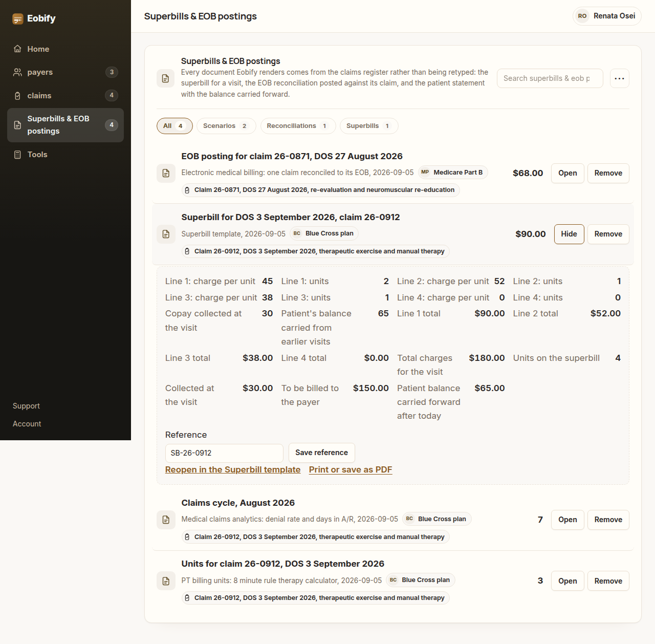Select the Scenarios filter tab
Image resolution: width=655 pixels, height=644 pixels.
(226, 126)
